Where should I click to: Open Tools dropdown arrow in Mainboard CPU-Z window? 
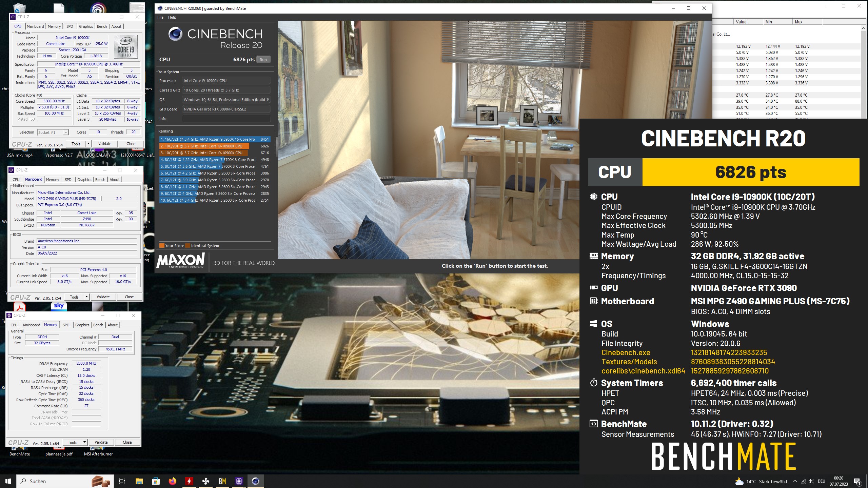[86, 297]
